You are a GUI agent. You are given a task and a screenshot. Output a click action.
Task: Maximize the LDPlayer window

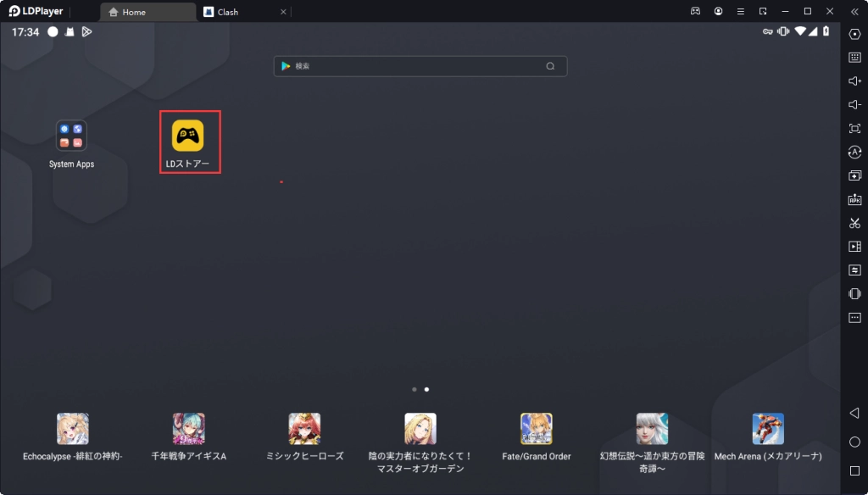pyautogui.click(x=808, y=11)
